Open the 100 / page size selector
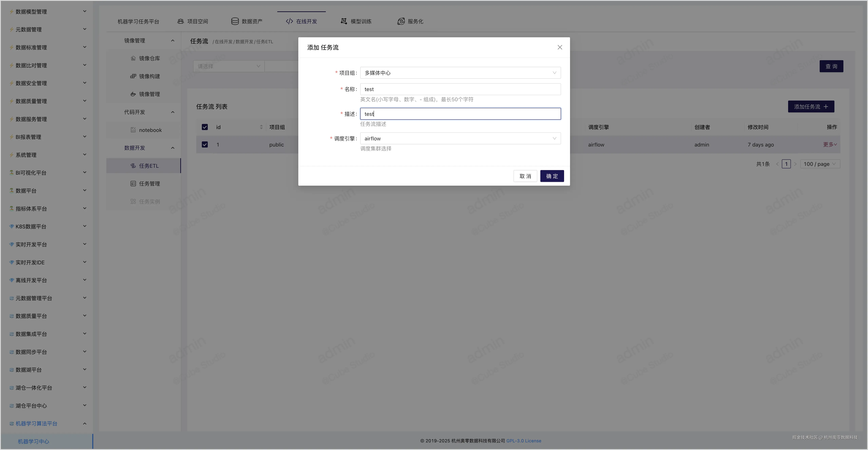868x450 pixels. click(x=819, y=164)
